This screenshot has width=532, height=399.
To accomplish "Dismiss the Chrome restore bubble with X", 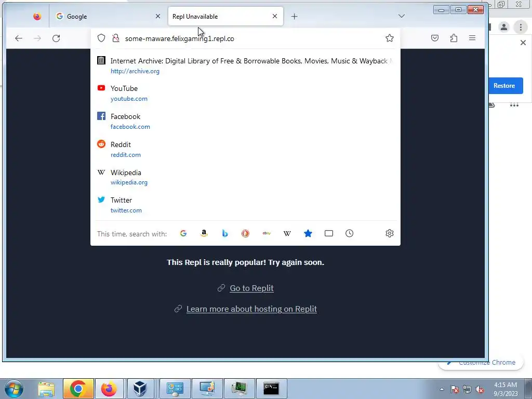I will [x=523, y=43].
